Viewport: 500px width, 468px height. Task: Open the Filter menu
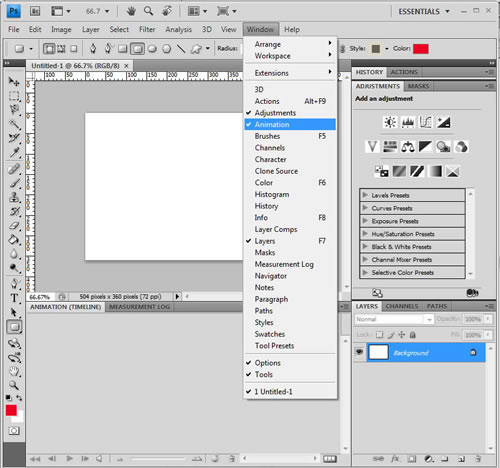tap(147, 29)
